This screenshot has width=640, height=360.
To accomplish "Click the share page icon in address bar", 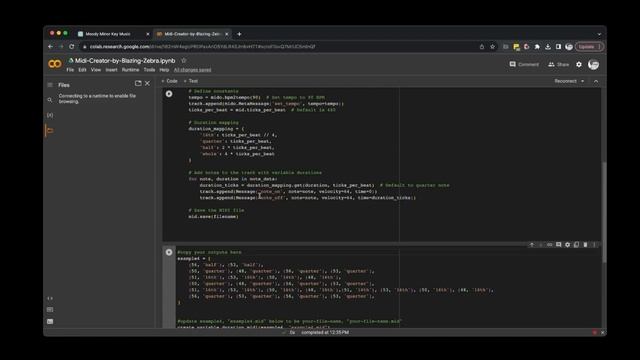I will (x=482, y=47).
